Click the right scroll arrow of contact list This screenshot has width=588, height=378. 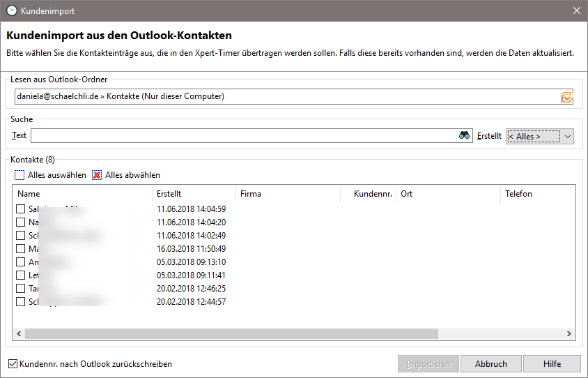click(x=569, y=334)
